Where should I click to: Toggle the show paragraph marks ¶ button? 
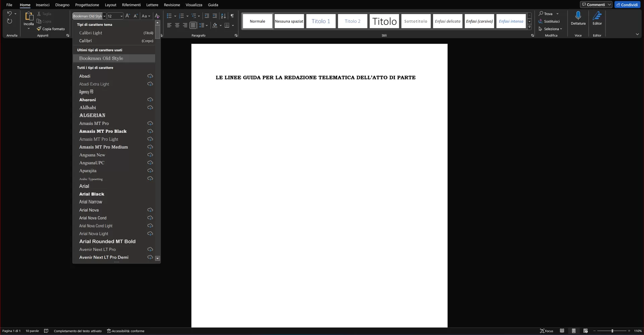tap(232, 16)
